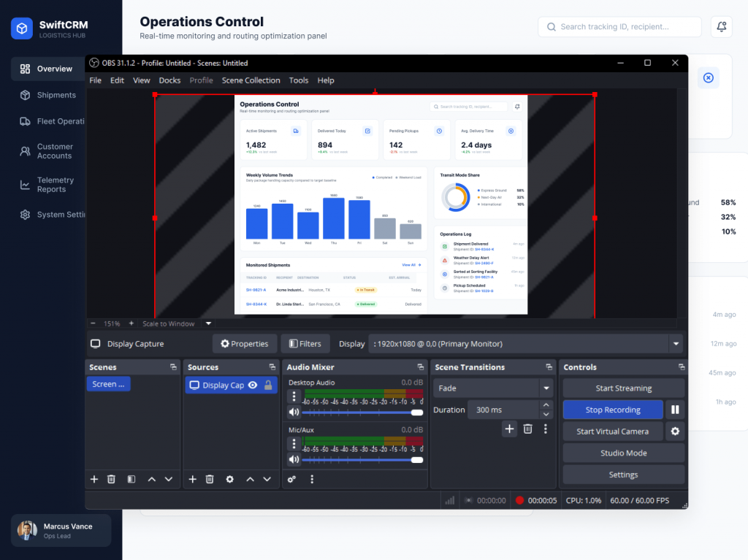Viewport: 748px width, 560px height.
Task: Open Desktop Audio three-dot options
Action: coord(294,396)
